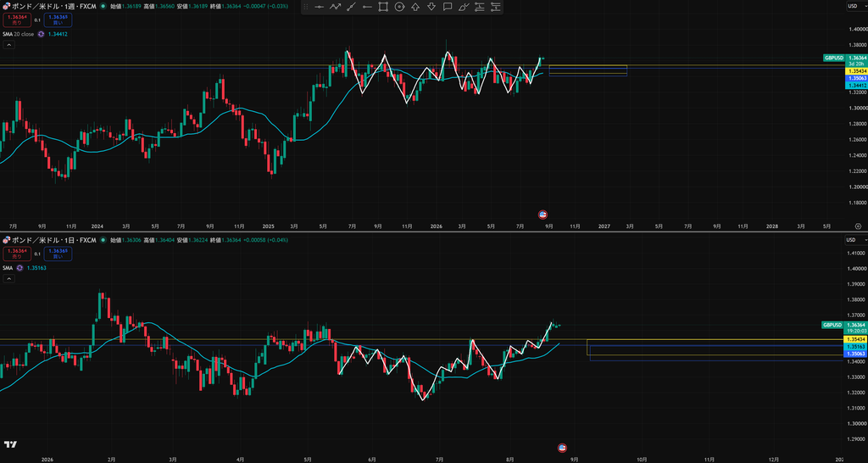Click the daily chart 1.41000 price axis label
The height and width of the screenshot is (463, 868).
click(x=855, y=253)
